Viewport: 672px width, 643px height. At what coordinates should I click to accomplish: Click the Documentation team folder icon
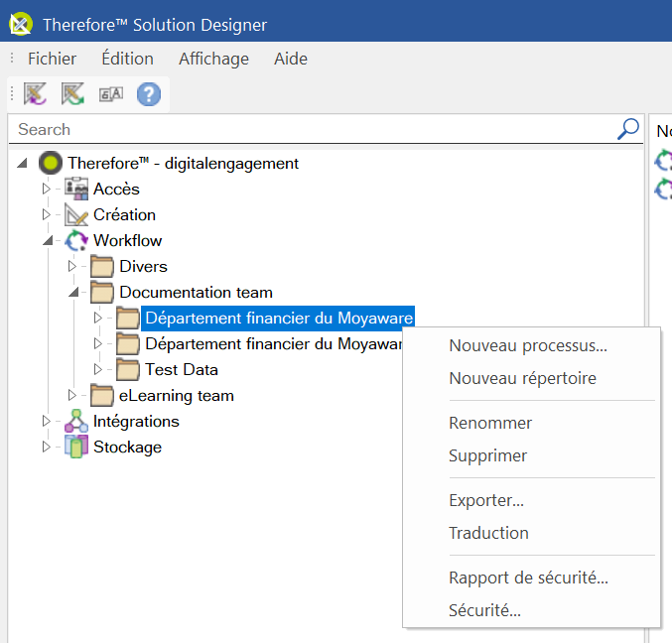102,292
